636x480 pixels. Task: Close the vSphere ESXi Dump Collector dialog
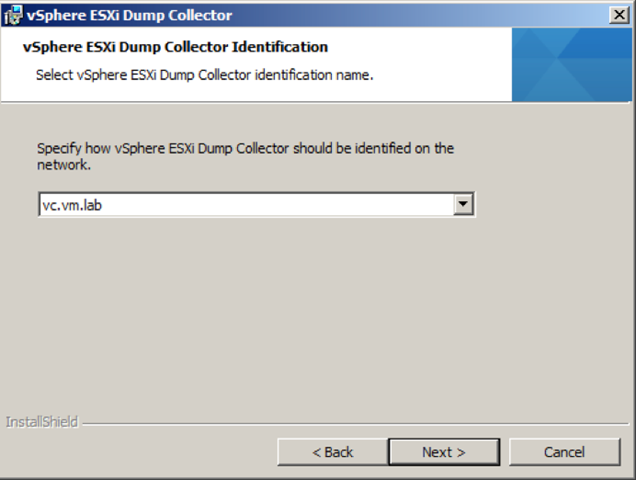click(619, 15)
